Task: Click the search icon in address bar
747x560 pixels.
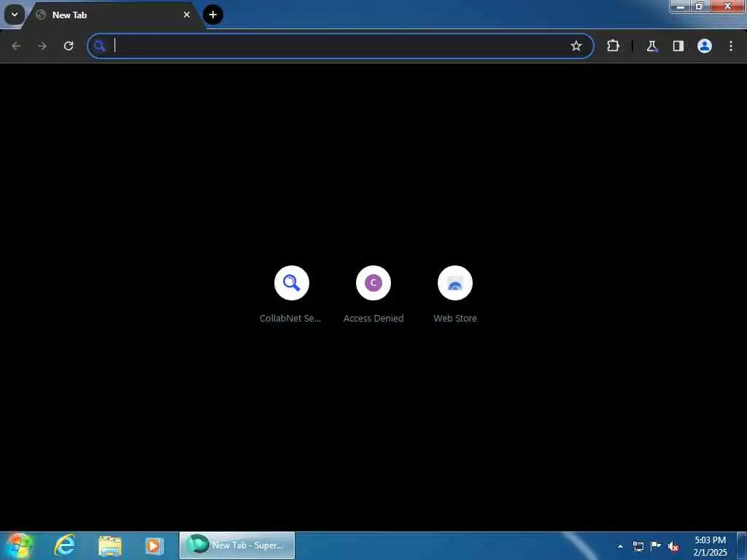Action: [x=99, y=46]
